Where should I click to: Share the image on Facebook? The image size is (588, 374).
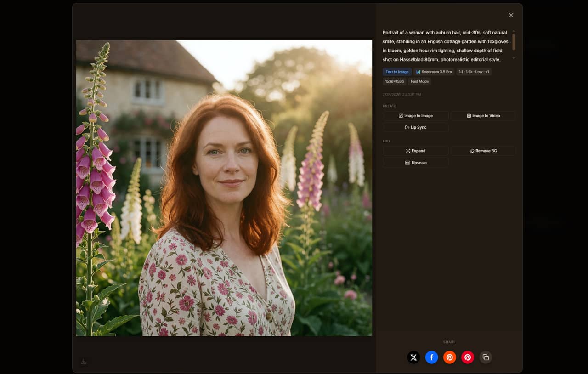(431, 357)
